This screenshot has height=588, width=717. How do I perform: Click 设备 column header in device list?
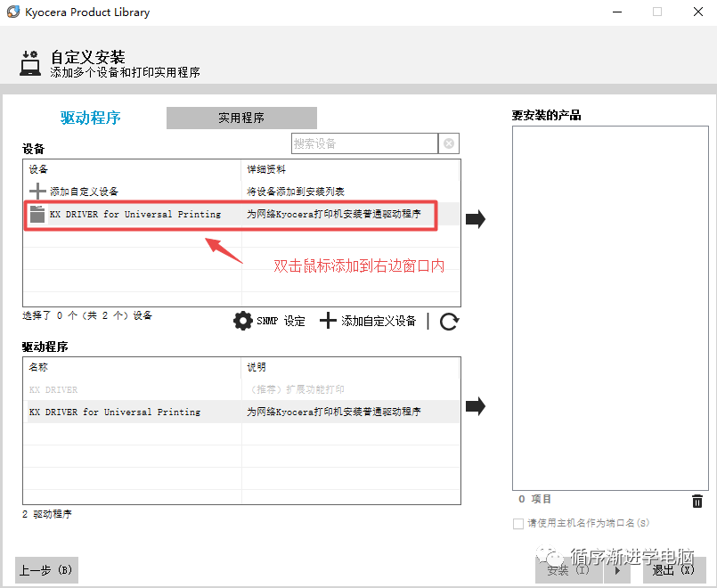pyautogui.click(x=132, y=169)
